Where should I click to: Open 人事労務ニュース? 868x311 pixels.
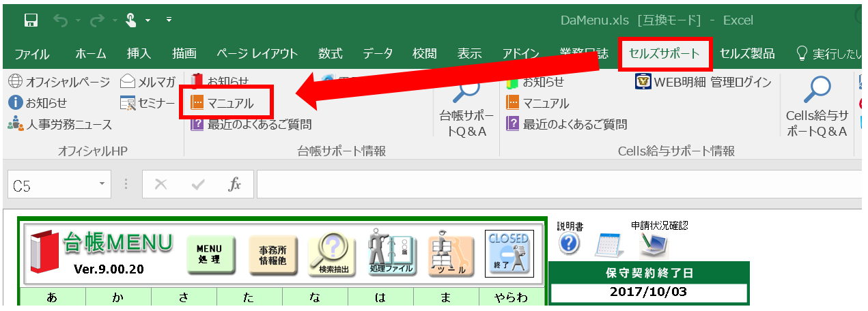tap(60, 124)
